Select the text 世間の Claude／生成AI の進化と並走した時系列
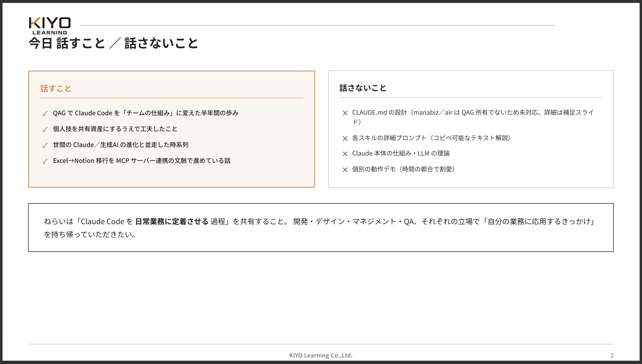This screenshot has width=642, height=364. 121,145
